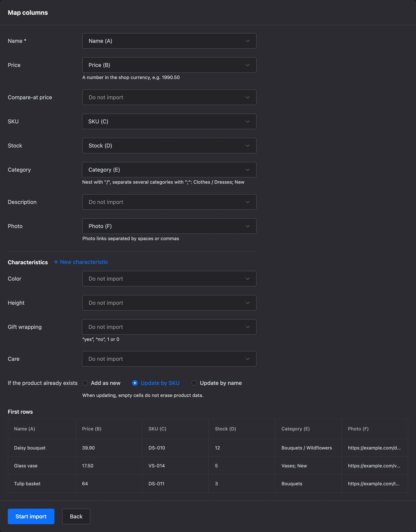Expand the Compare-at price dropdown
This screenshot has height=532, width=416.
pos(169,97)
